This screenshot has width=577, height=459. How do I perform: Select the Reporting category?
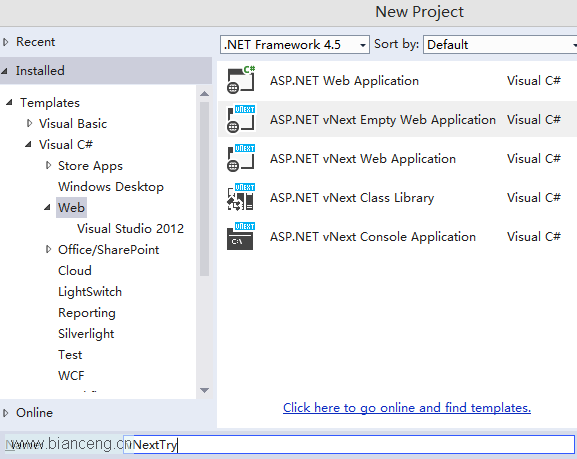(x=87, y=313)
